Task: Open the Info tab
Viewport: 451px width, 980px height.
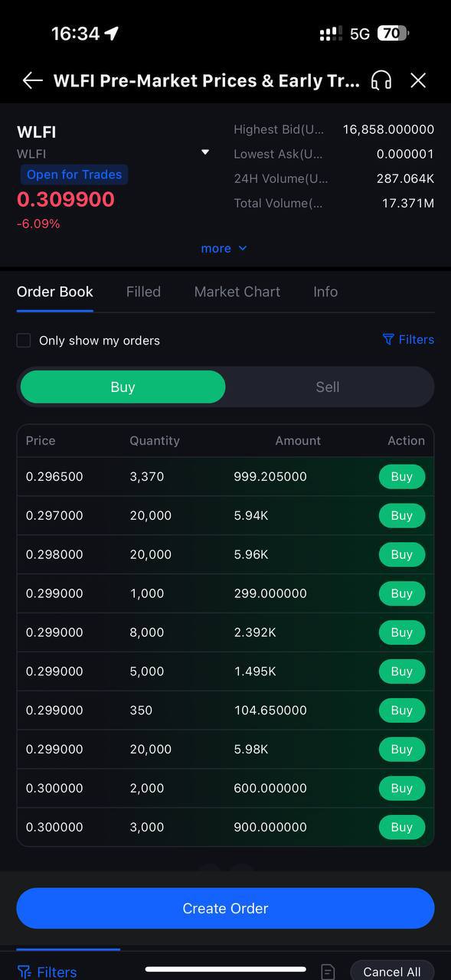Action: [x=325, y=292]
